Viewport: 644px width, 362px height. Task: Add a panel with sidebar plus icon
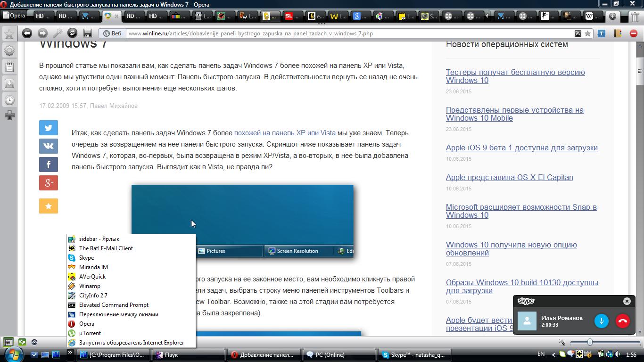9,115
